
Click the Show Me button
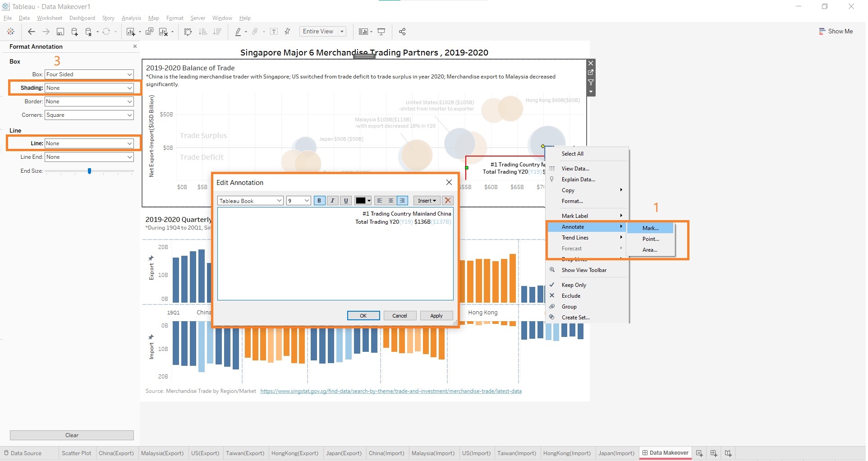[836, 31]
